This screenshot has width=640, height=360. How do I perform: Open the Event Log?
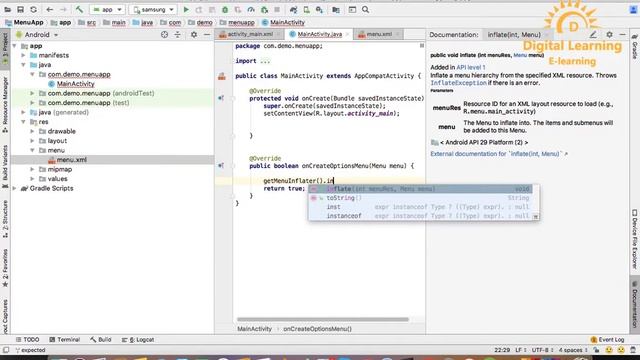tap(607, 339)
